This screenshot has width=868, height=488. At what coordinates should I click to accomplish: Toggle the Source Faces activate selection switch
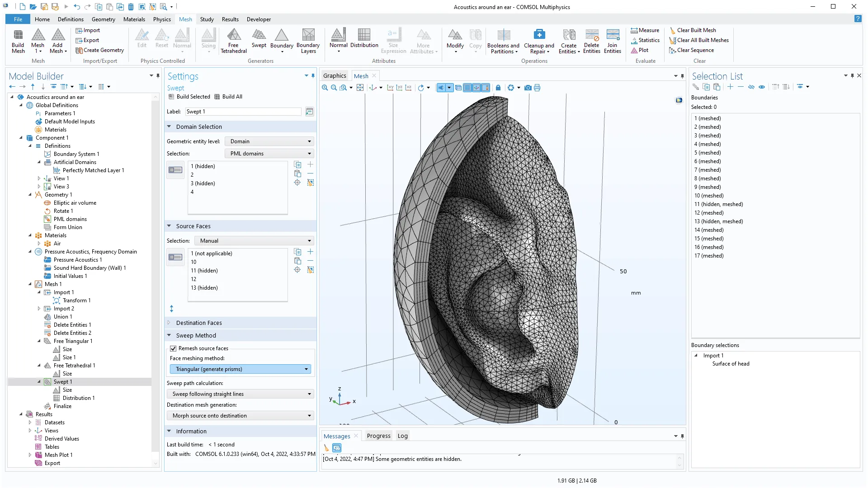(175, 257)
